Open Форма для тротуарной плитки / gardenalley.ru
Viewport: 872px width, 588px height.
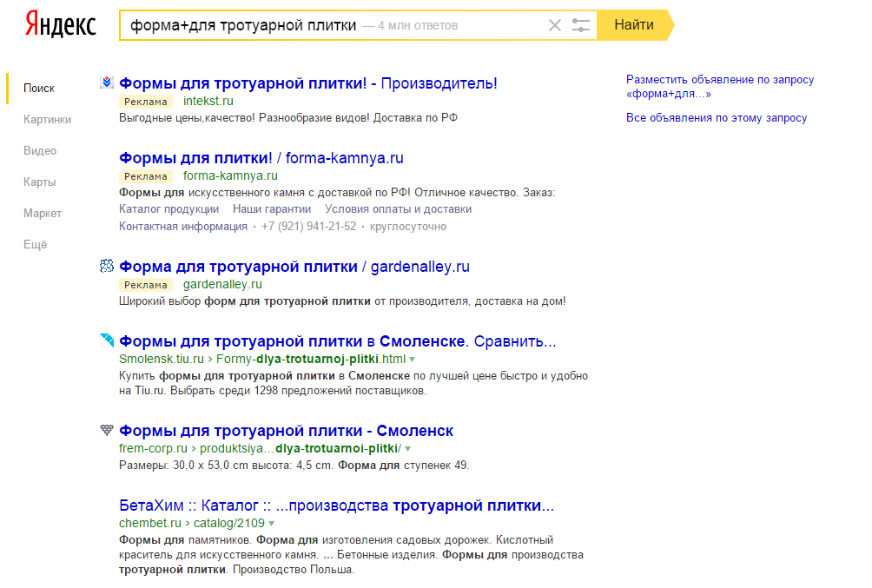[294, 267]
